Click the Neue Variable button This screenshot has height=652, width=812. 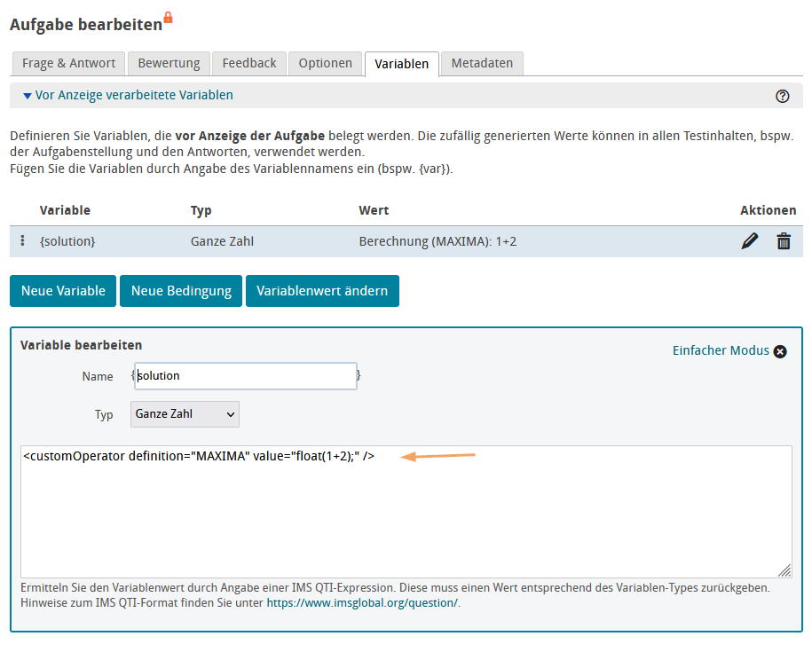(62, 290)
